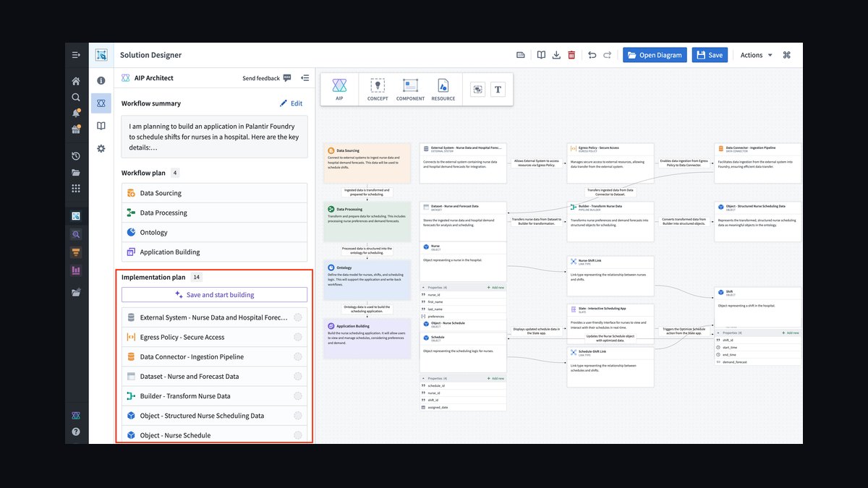The width and height of the screenshot is (868, 488).
Task: Open the new folder icon in sidebar
Action: pos(76,293)
